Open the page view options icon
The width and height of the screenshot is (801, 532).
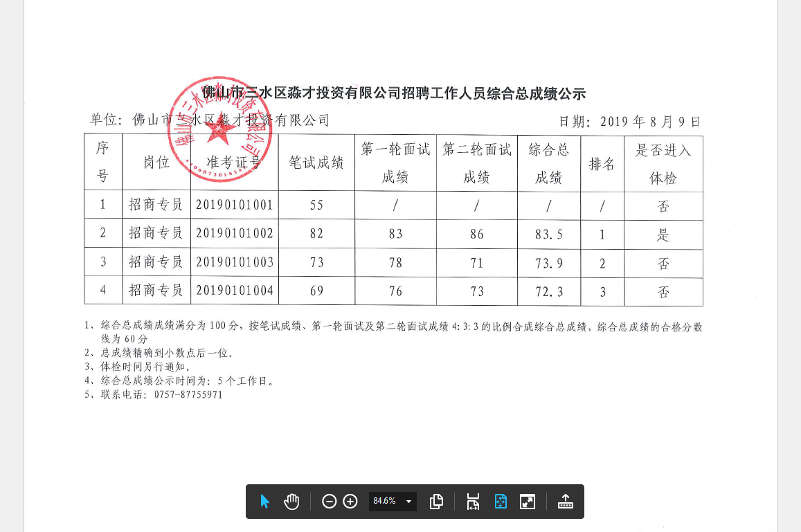click(x=436, y=502)
